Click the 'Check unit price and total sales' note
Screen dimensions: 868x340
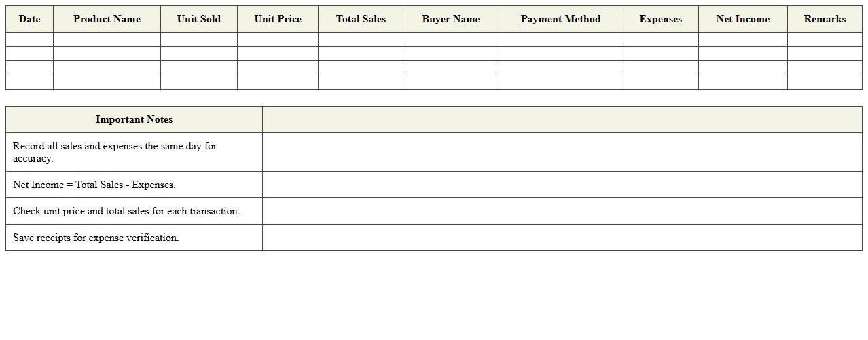(x=126, y=211)
